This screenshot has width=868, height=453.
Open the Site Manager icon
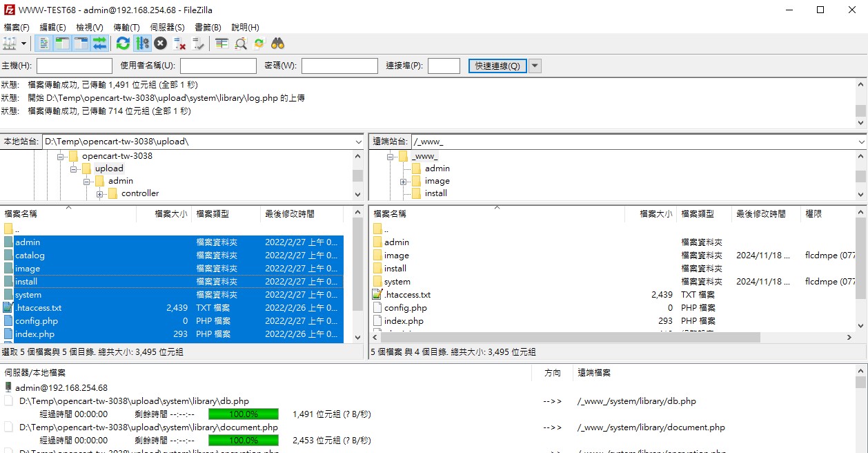(x=10, y=44)
